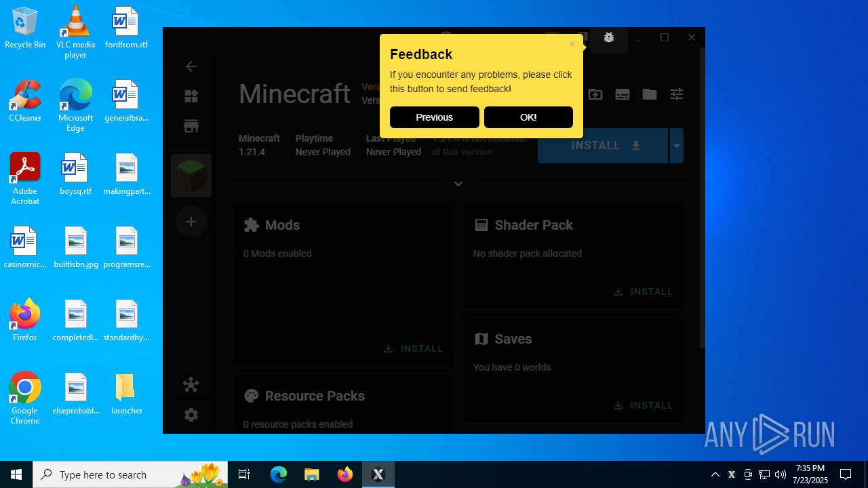Show hidden system tray icons chevron
Screen dimensions: 868x488
tap(715, 474)
